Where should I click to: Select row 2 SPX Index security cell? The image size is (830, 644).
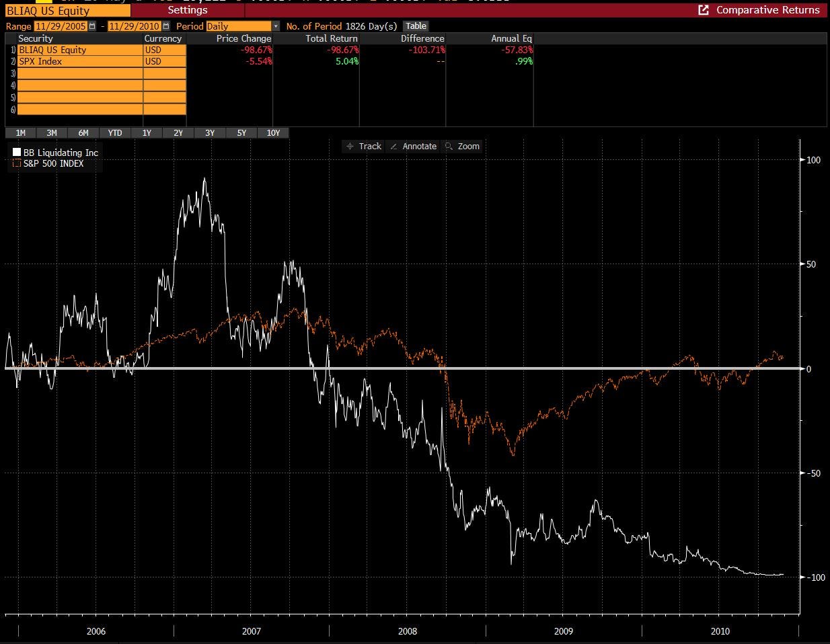[x=80, y=61]
